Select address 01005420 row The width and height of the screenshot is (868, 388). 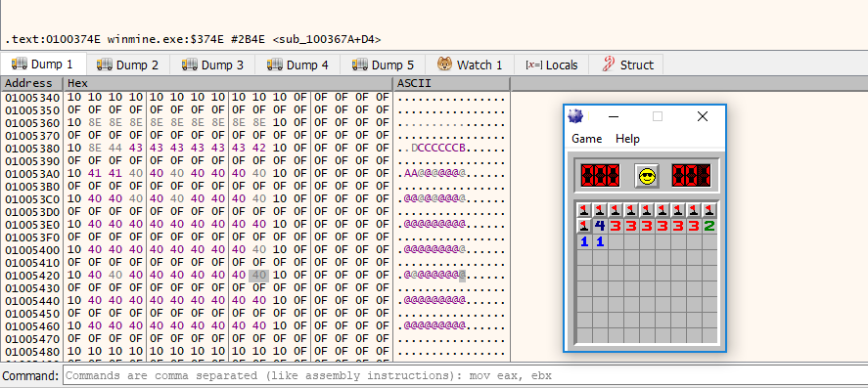click(255, 276)
